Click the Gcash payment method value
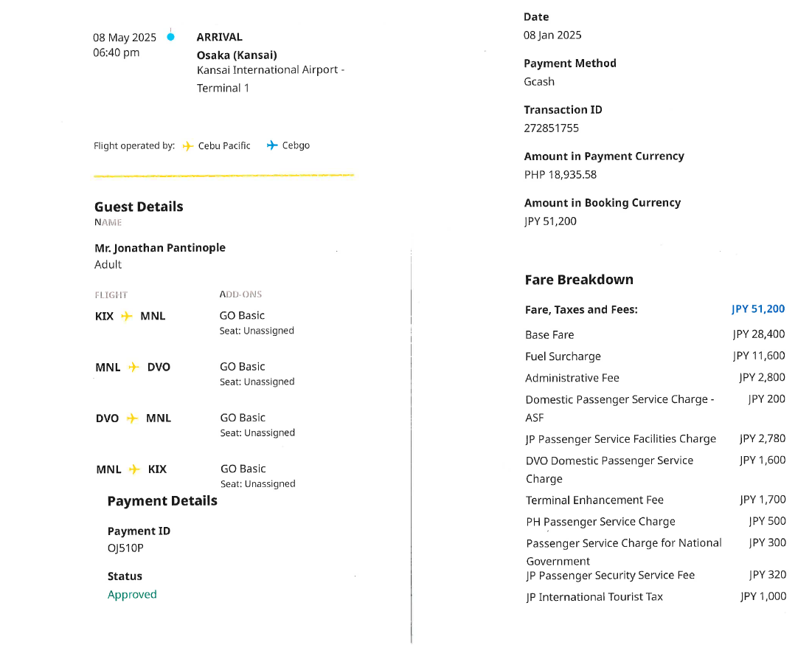812x648 pixels. (539, 81)
